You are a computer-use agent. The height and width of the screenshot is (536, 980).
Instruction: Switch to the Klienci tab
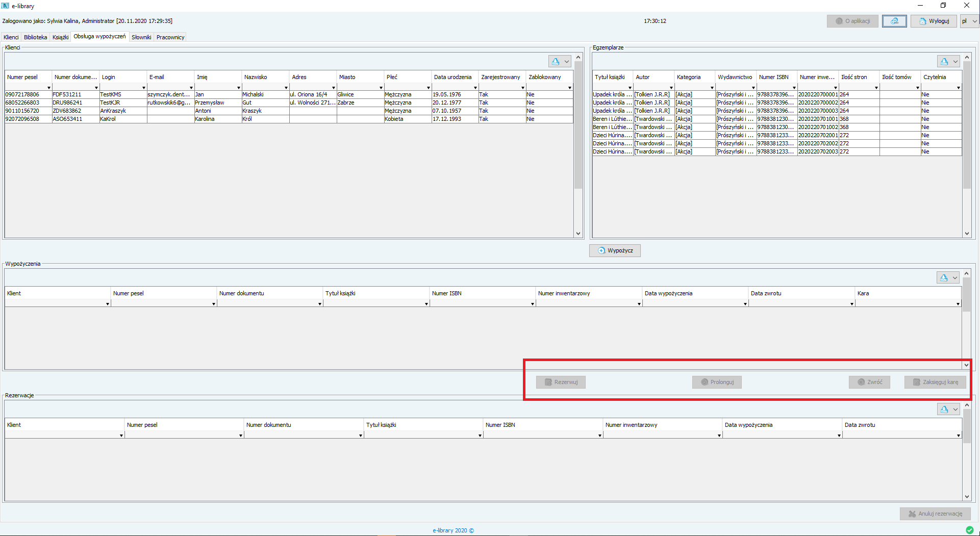coord(11,37)
